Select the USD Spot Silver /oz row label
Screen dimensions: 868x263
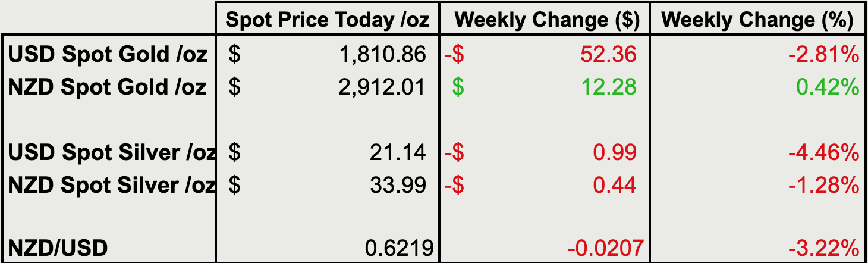point(111,153)
